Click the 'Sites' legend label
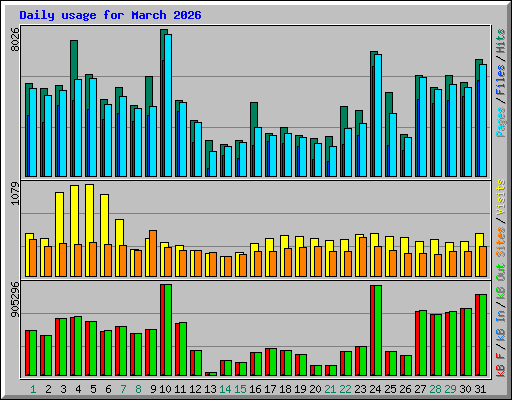This screenshot has height=400, width=512. coord(500,242)
